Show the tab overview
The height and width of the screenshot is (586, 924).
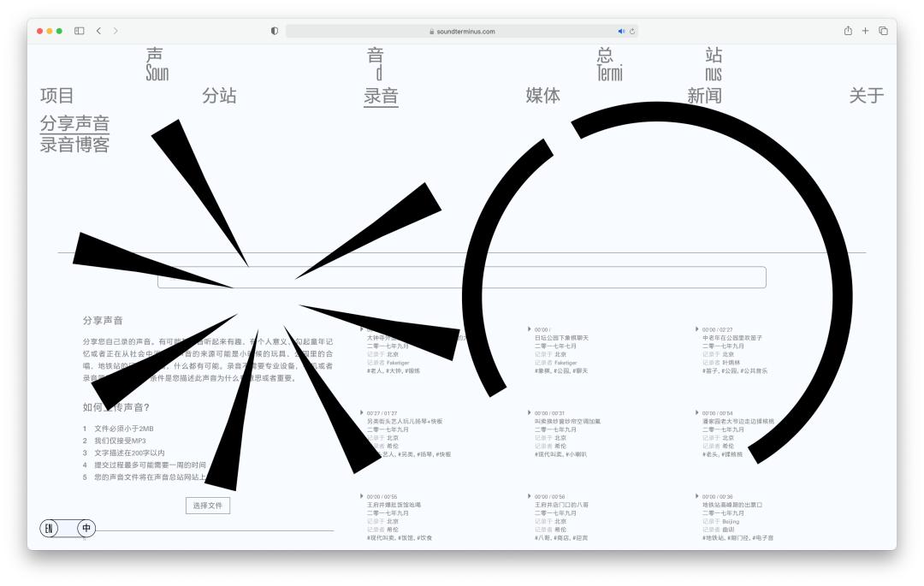click(883, 31)
